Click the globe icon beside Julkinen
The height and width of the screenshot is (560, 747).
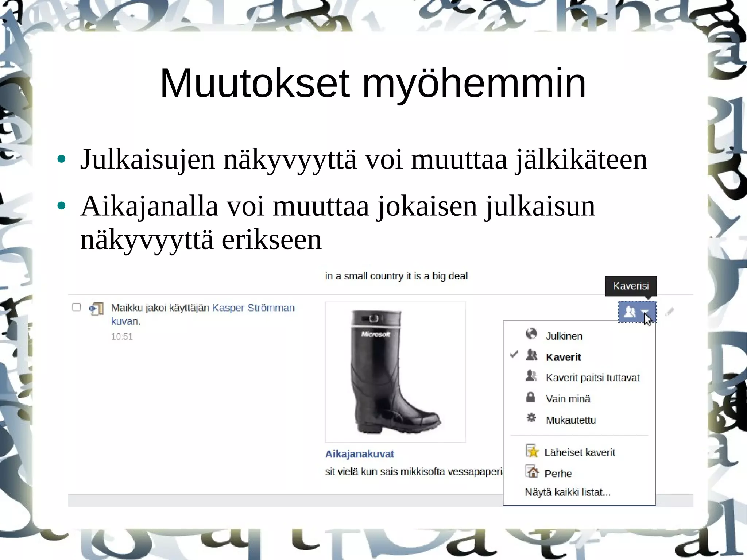tap(531, 334)
